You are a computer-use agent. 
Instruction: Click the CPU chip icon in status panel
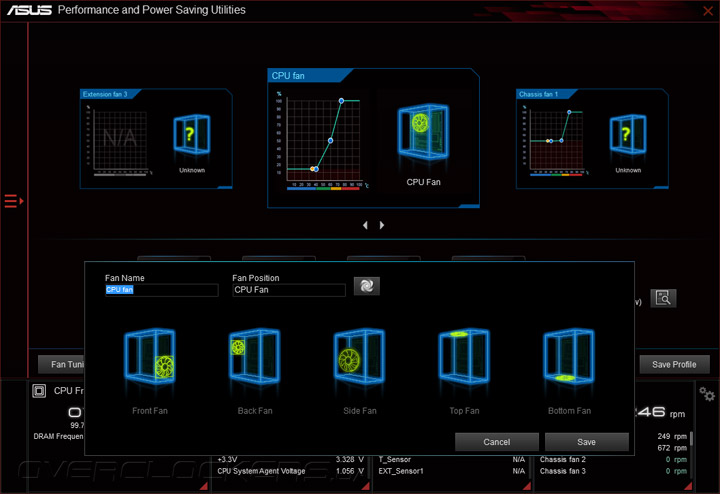click(x=39, y=391)
